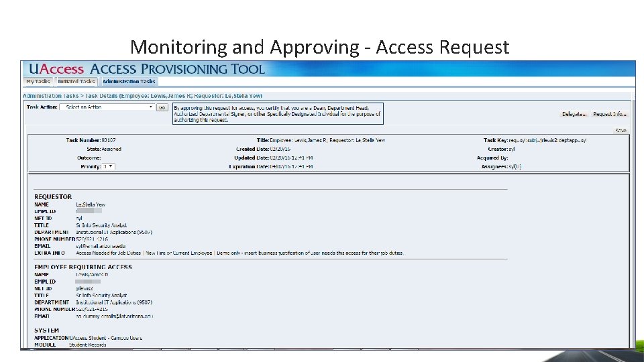Switch to Initiated Tasks tab

[76, 81]
